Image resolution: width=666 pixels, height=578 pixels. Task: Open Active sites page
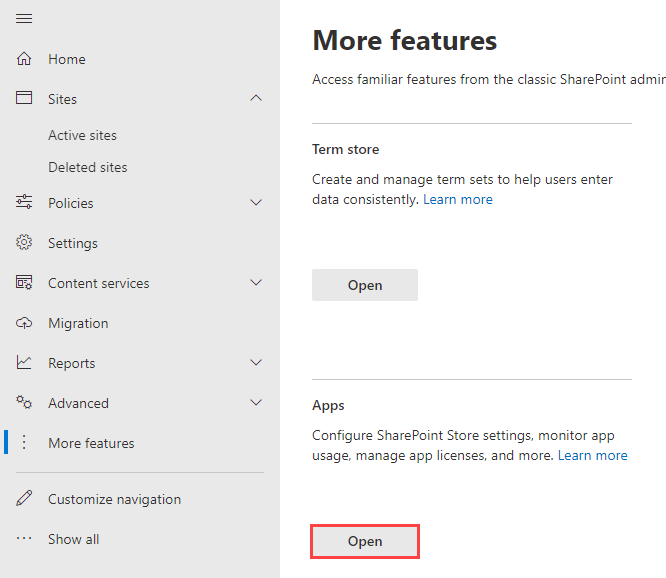click(x=82, y=135)
